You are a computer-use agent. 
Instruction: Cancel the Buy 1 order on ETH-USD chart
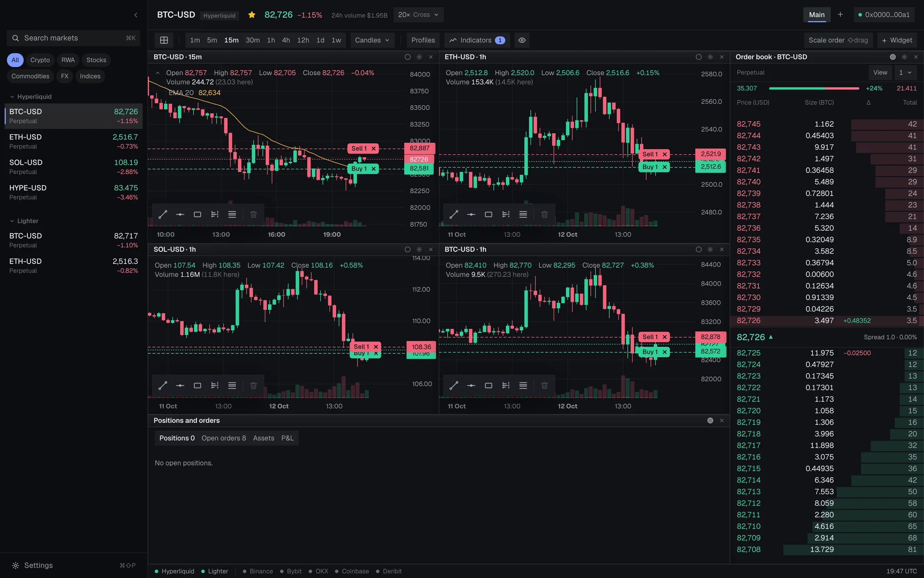[665, 167]
